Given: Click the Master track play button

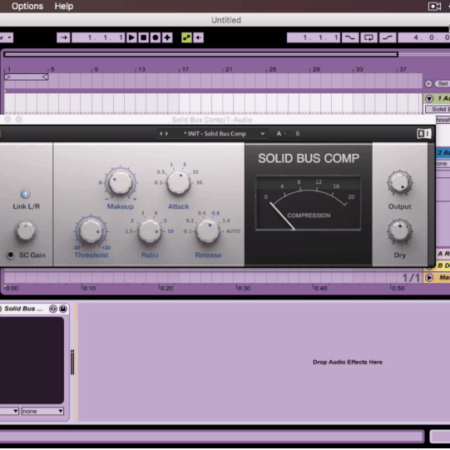Looking at the screenshot, I should (429, 277).
